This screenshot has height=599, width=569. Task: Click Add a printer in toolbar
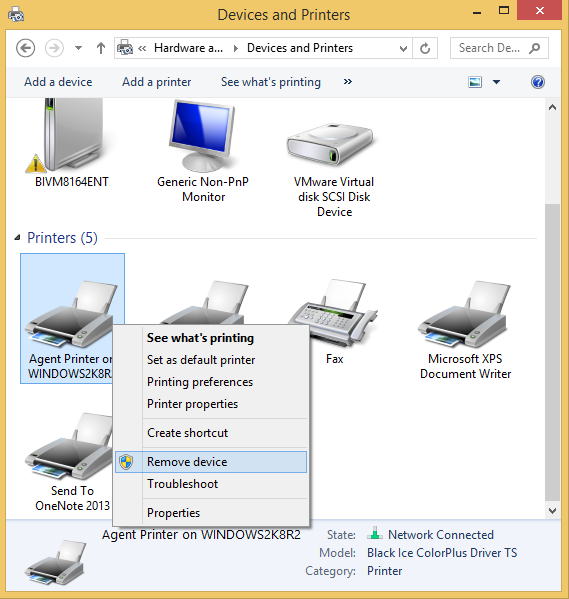click(x=156, y=82)
